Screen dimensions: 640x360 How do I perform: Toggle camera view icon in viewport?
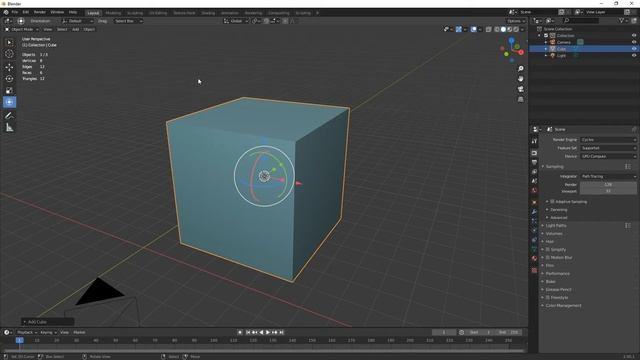(520, 89)
